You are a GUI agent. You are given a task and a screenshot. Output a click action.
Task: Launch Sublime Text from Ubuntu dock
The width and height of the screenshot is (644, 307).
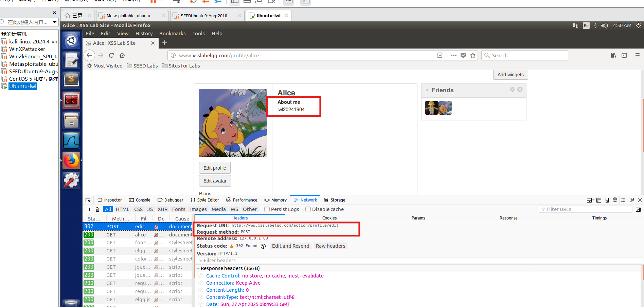coord(71,80)
